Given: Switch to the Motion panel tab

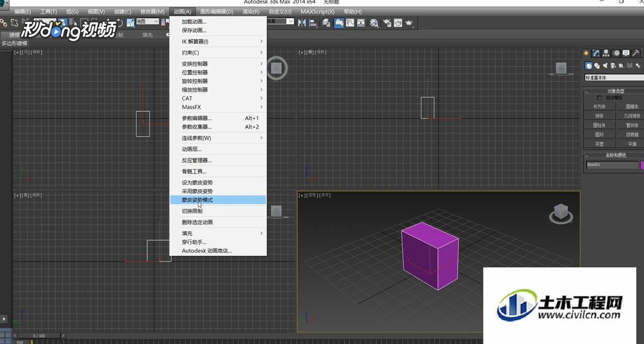Looking at the screenshot, I should (x=616, y=53).
